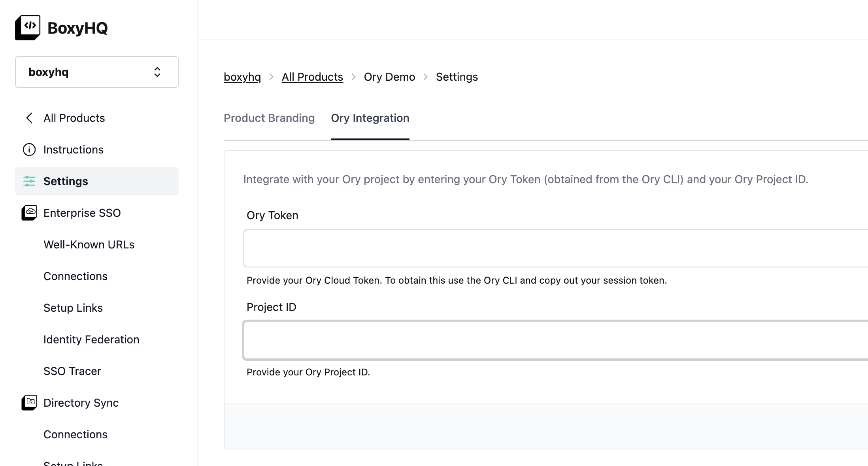Click the Directory Sync folder icon

(x=29, y=402)
